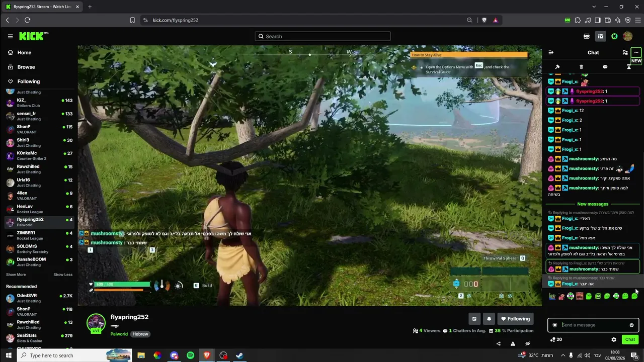Click the Kick Search field

click(323, 36)
